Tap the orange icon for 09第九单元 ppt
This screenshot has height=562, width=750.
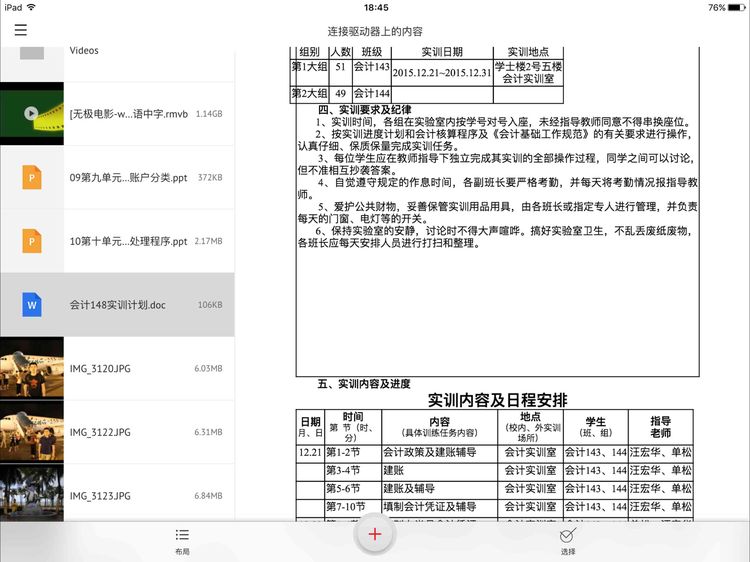pyautogui.click(x=32, y=177)
